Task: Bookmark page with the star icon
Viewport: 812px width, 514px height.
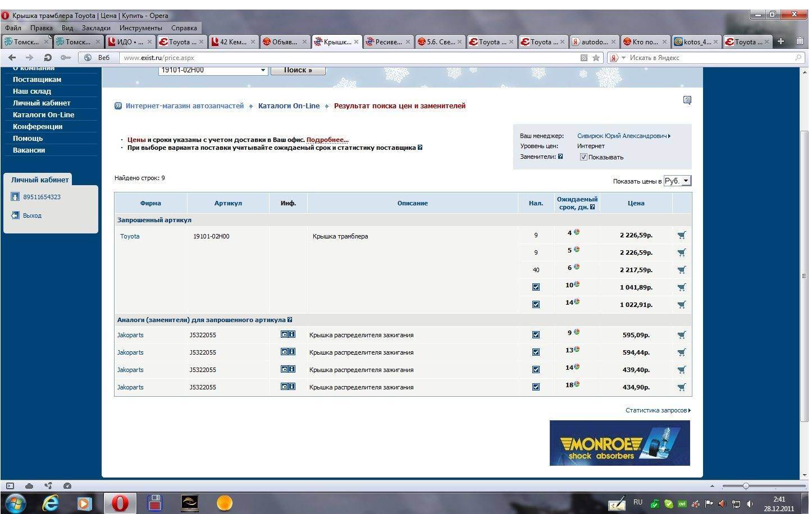Action: (596, 57)
